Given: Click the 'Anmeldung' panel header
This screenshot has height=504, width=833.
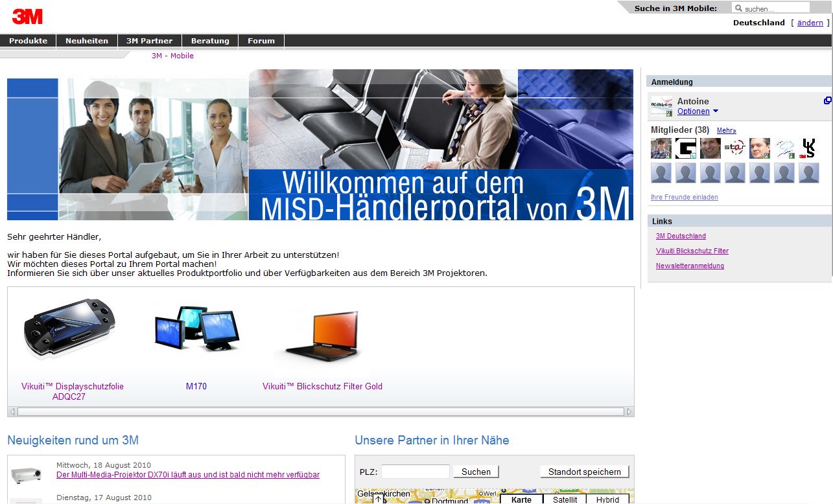Looking at the screenshot, I should 739,82.
